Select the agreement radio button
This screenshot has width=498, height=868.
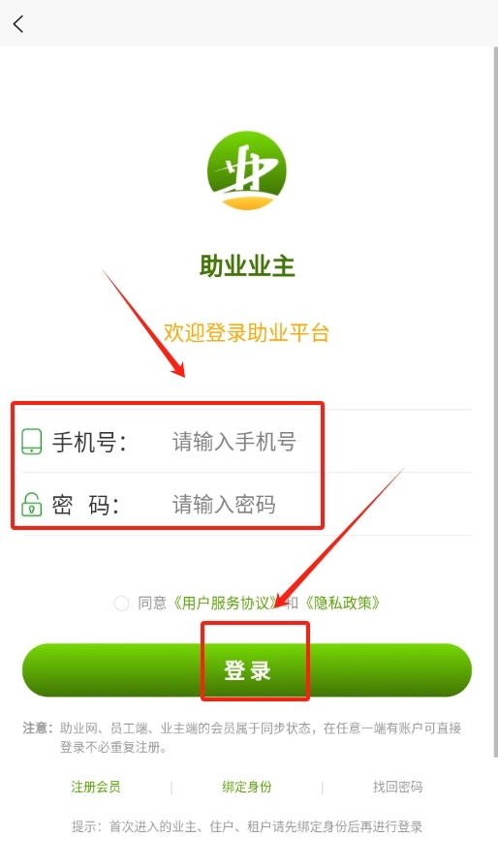(121, 604)
